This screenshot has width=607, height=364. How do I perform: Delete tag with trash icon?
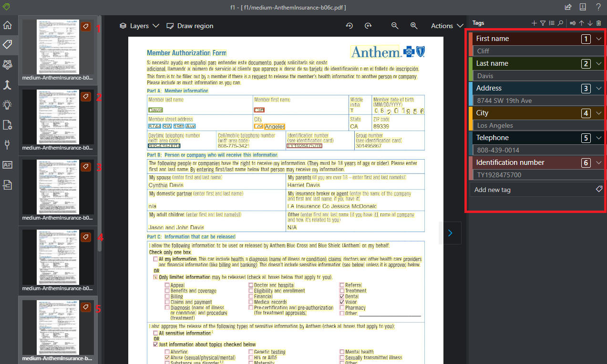pos(598,23)
